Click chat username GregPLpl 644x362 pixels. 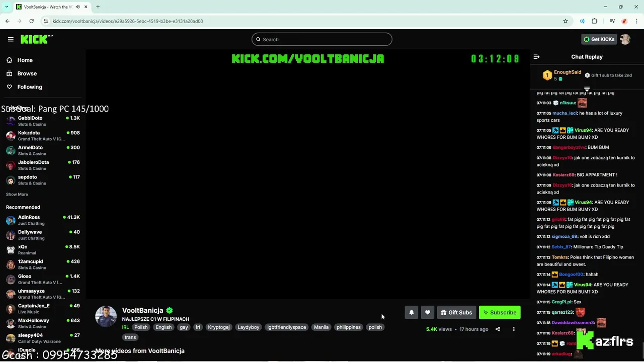[x=561, y=302]
